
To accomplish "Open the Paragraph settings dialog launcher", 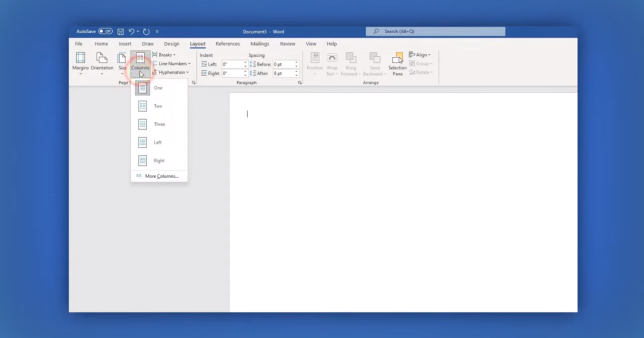I will 299,83.
